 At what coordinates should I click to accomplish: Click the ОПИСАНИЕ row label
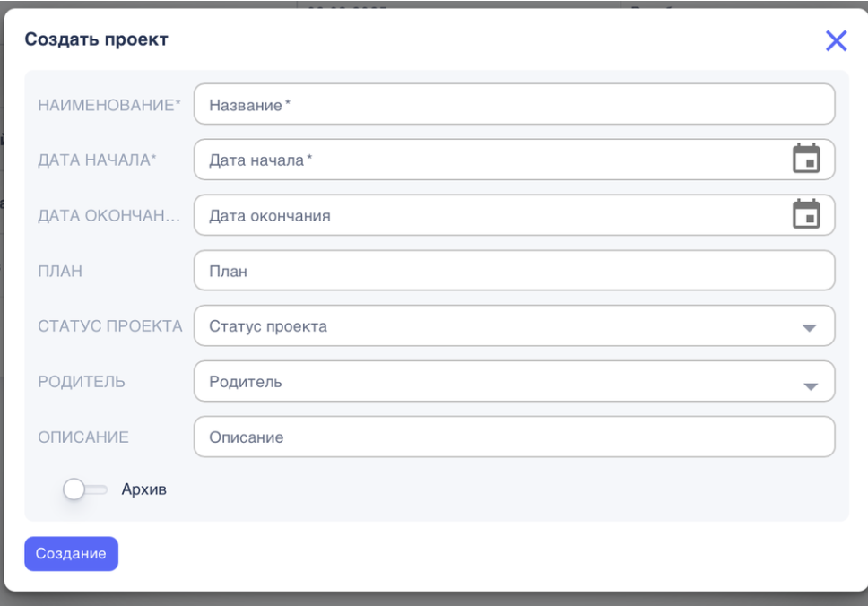pos(83,438)
